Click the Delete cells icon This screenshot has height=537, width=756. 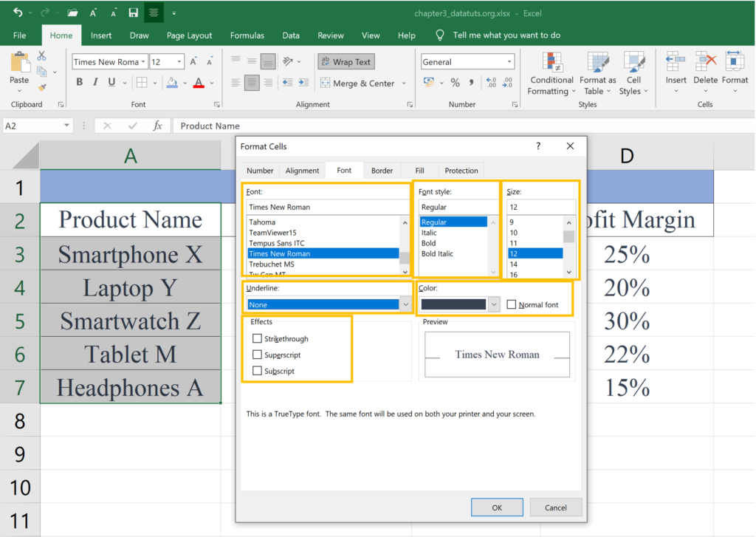tap(705, 63)
